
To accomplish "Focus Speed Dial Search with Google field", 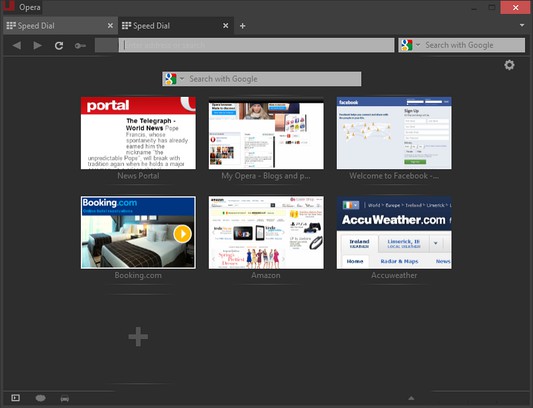I will click(262, 79).
